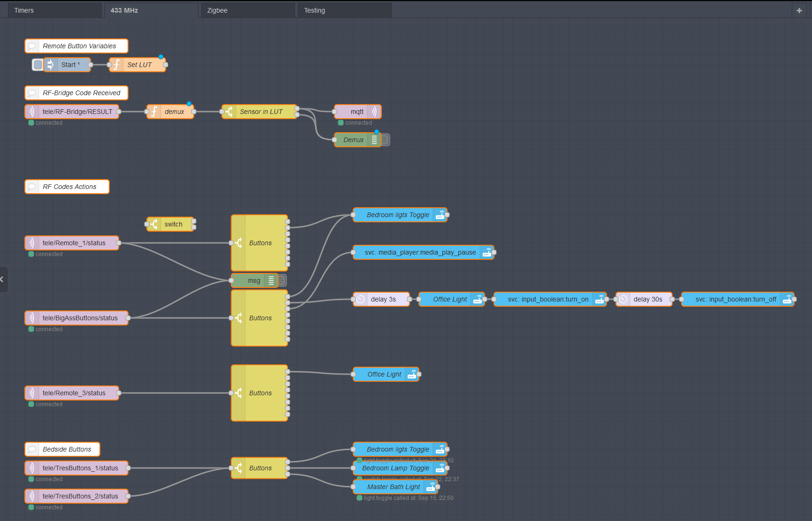Screen dimensions: 812x521
Task: Select Office Light node after delay 3s
Action: (452, 299)
